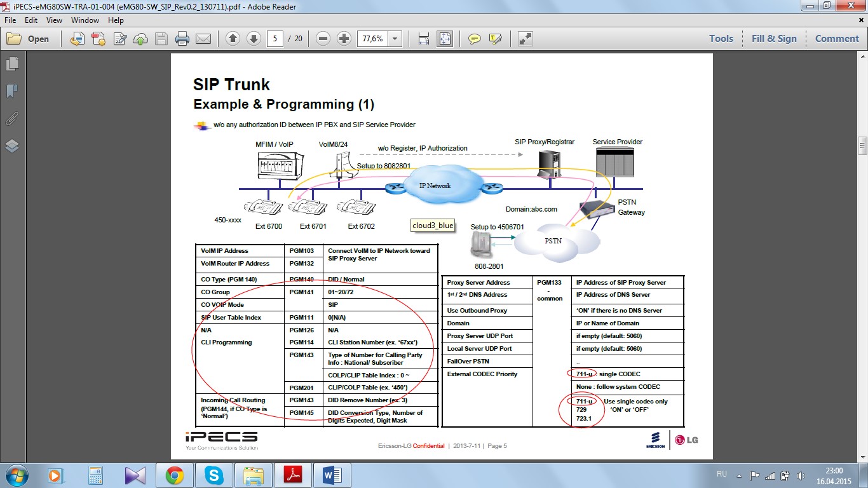The height and width of the screenshot is (488, 868).
Task: Toggle read mode with expand arrows icon
Action: tap(526, 39)
